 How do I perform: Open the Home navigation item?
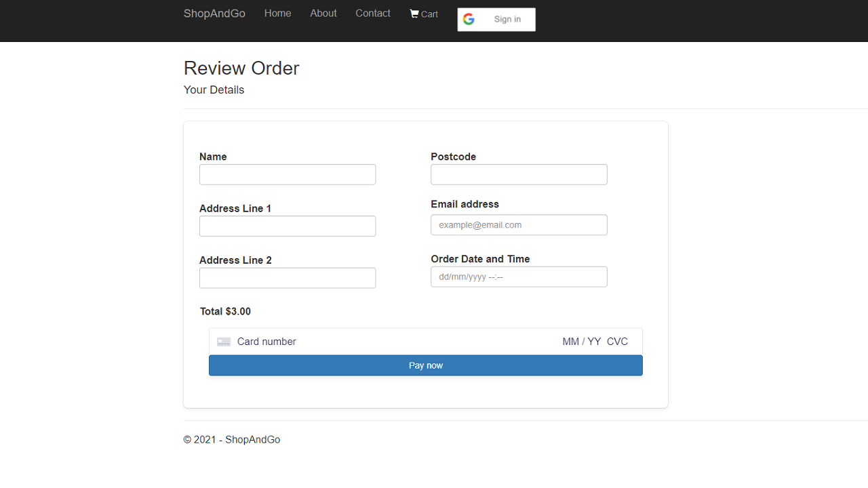pyautogui.click(x=277, y=13)
